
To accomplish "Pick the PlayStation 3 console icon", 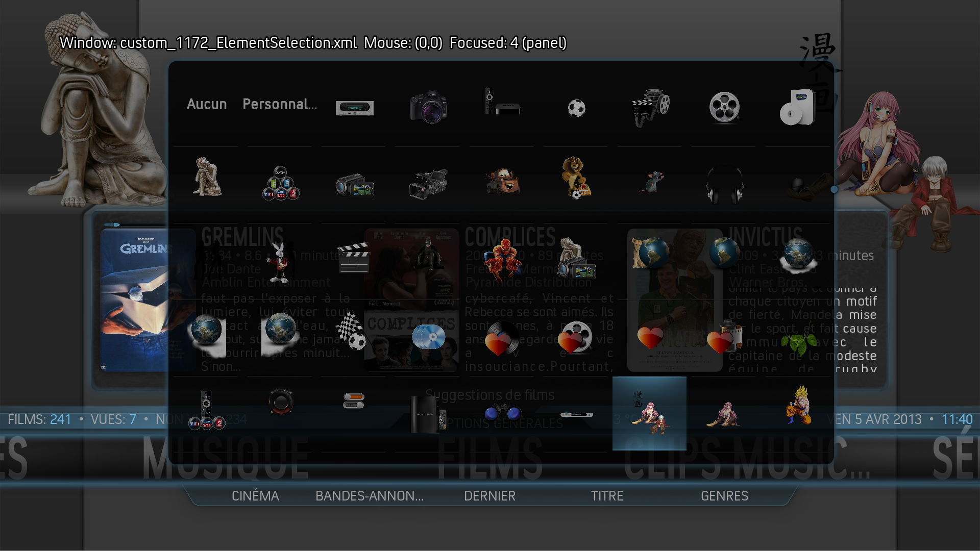I will [428, 414].
